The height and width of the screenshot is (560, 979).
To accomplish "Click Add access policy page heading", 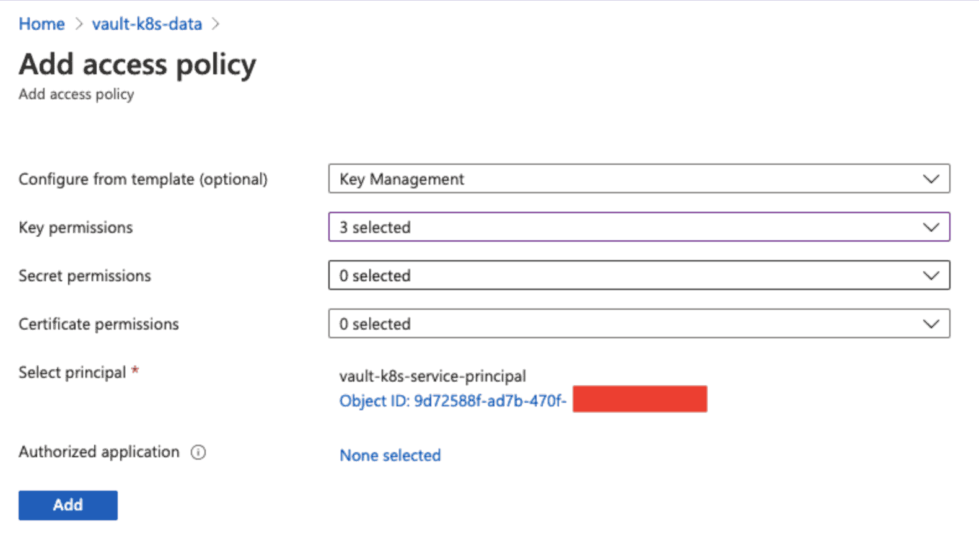I will coord(138,64).
